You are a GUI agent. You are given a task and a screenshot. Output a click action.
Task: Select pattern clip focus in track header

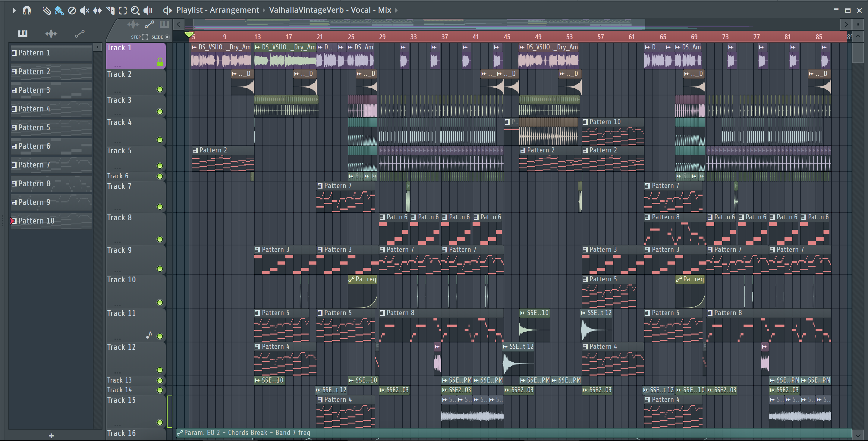point(164,24)
